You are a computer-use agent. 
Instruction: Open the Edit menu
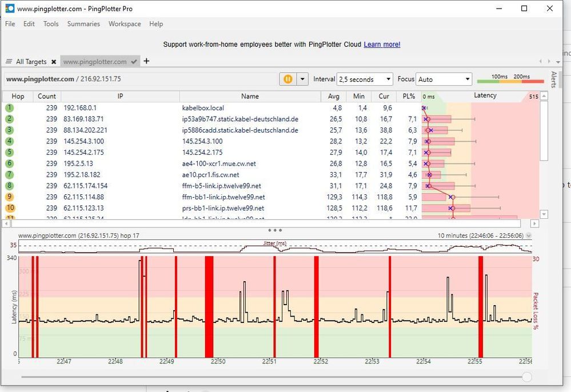pyautogui.click(x=29, y=24)
